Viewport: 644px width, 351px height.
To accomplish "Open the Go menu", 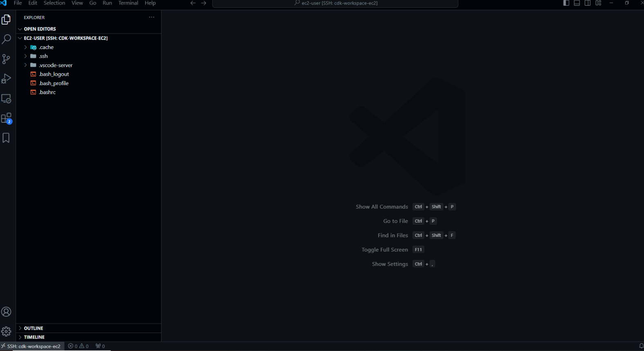I will tap(93, 3).
